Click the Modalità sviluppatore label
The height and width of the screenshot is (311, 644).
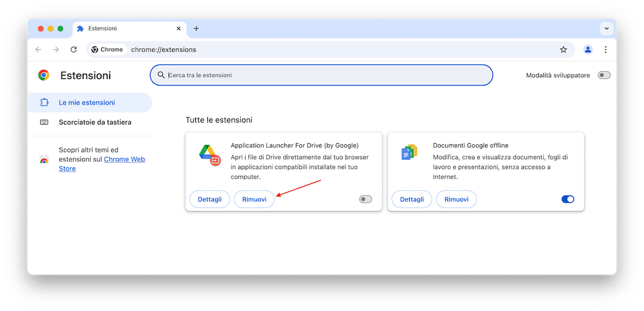pos(558,75)
